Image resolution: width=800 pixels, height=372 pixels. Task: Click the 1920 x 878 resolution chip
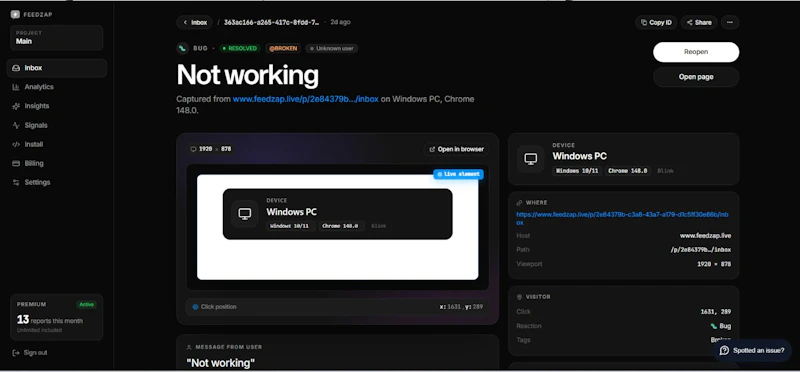click(211, 149)
